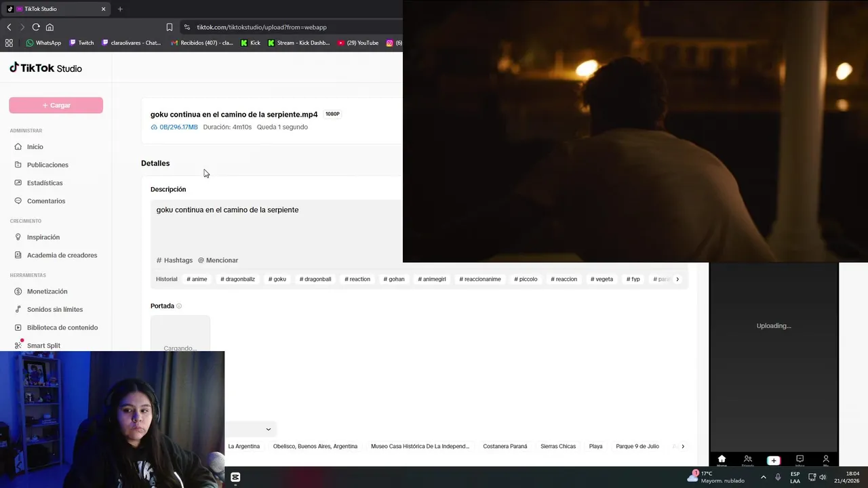This screenshot has height=488, width=868.
Task: Open Stream - Kick Dashboard bookmark
Action: (298, 43)
